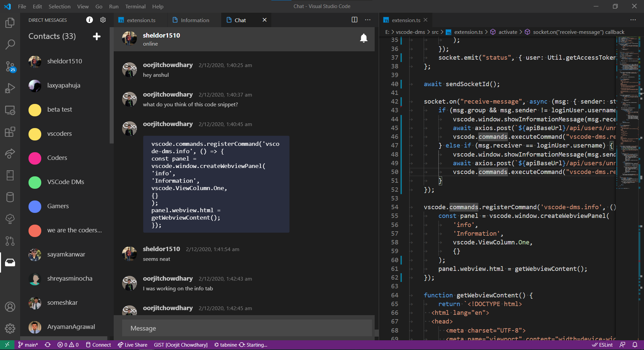Split the editor right
The image size is (644, 350).
355,20
